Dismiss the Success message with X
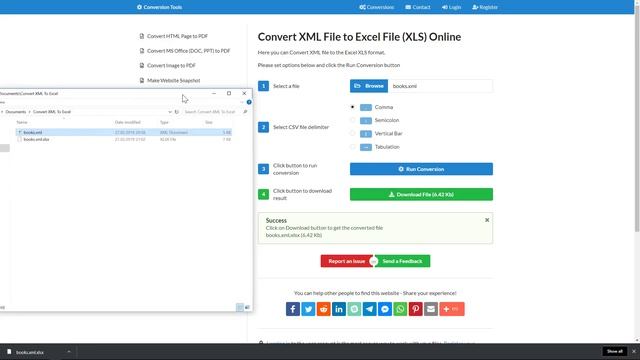640x360 pixels. 487,220
